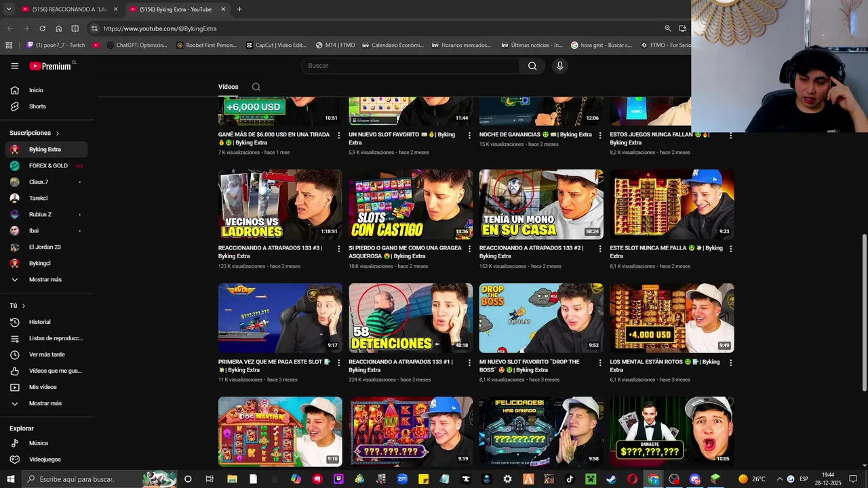Screen dimensions: 868x488
Task: Open CapCut Video Editor bookmark
Action: click(276, 45)
